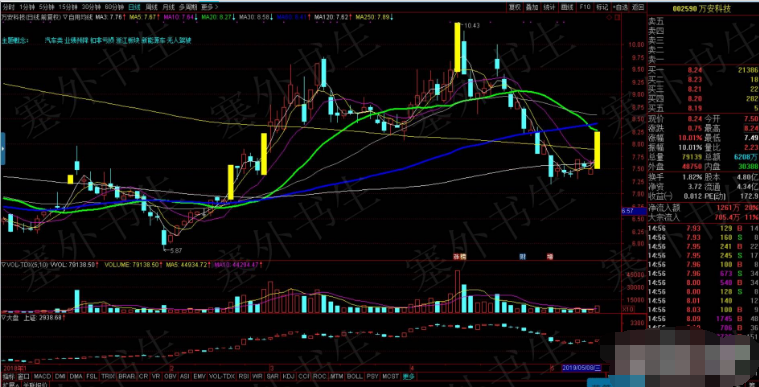Select the 指标 tab at bottom
This screenshot has height=387, width=759.
[8, 376]
